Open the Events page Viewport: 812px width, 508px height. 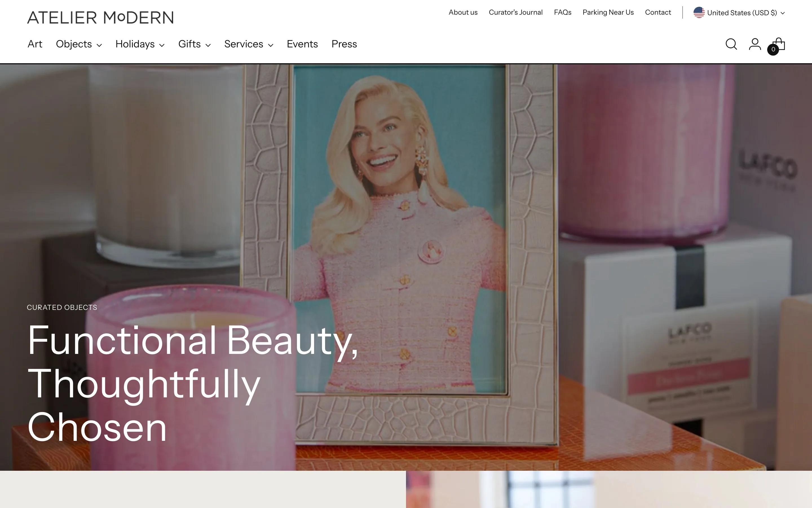point(302,44)
